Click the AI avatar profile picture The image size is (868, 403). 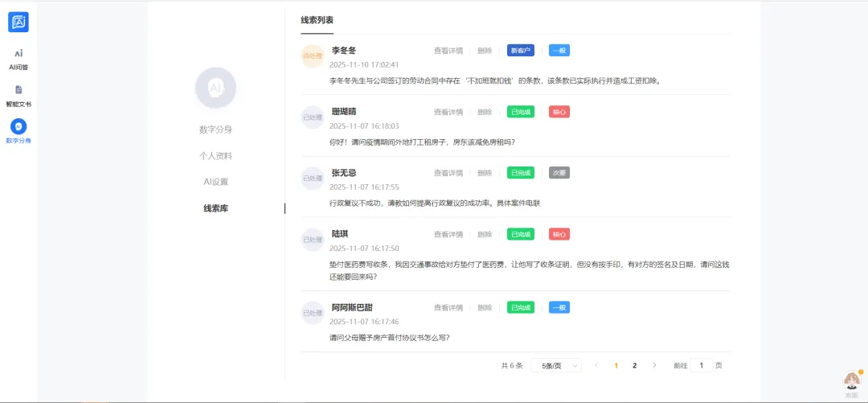(215, 88)
